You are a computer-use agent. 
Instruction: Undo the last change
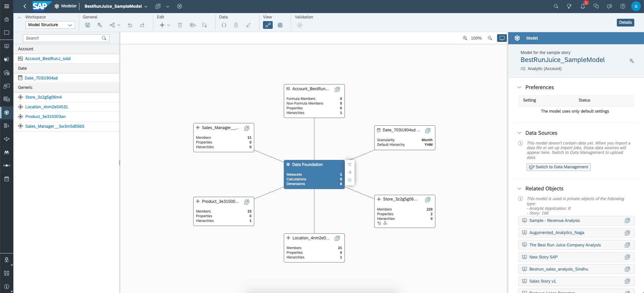pos(130,25)
